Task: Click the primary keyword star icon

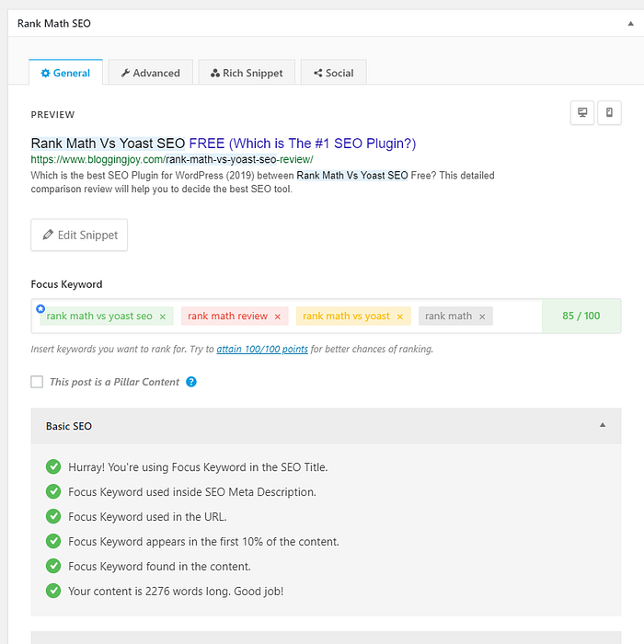Action: tap(40, 308)
